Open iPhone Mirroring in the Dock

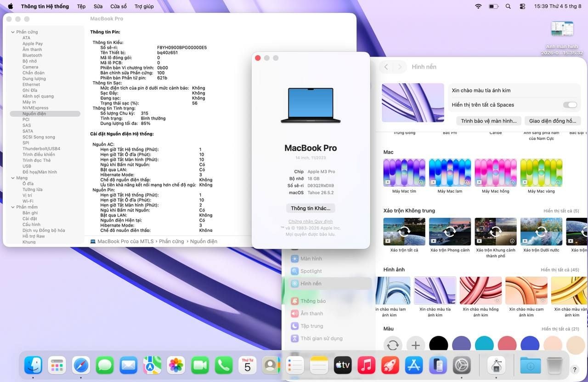coord(438,365)
